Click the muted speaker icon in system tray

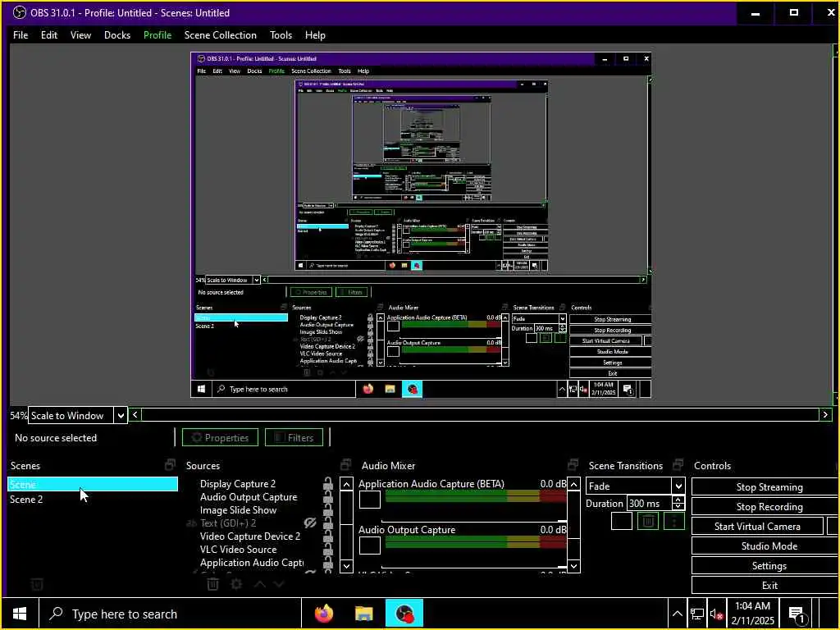(x=716, y=614)
